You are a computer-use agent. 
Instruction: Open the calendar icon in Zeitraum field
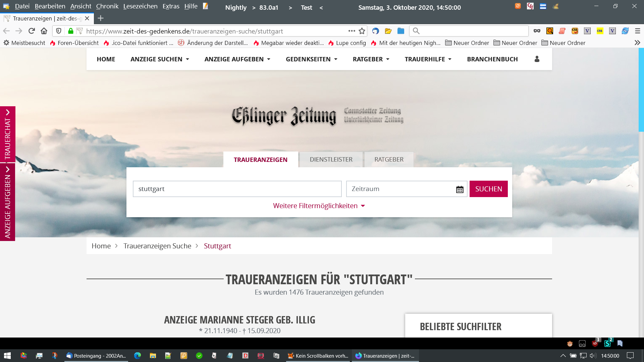[x=460, y=189]
